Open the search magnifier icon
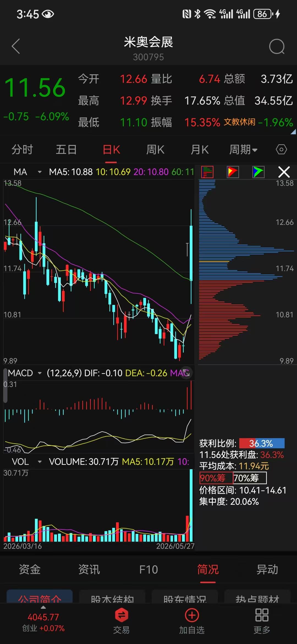Screen dimensions: 297x644 pyautogui.click(x=277, y=46)
